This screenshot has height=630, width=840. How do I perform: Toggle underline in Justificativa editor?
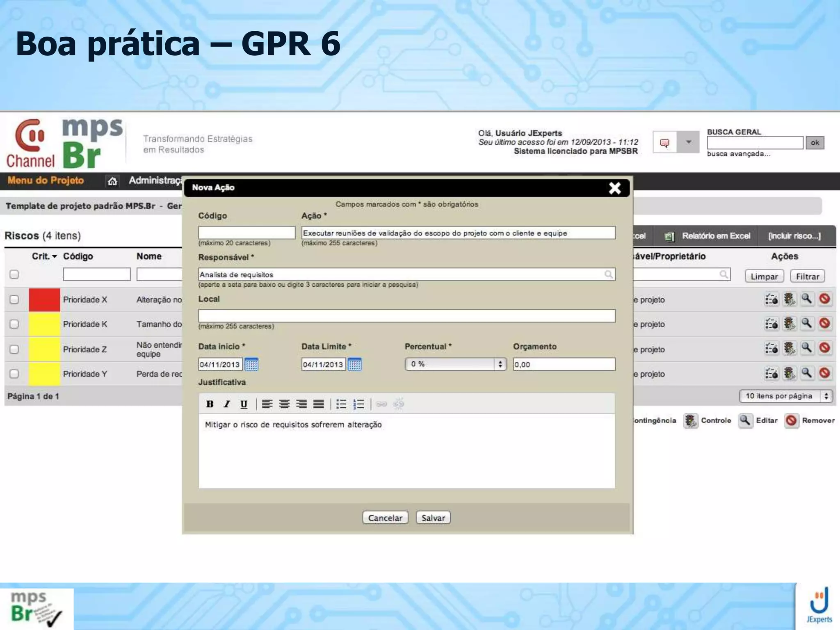click(x=244, y=404)
